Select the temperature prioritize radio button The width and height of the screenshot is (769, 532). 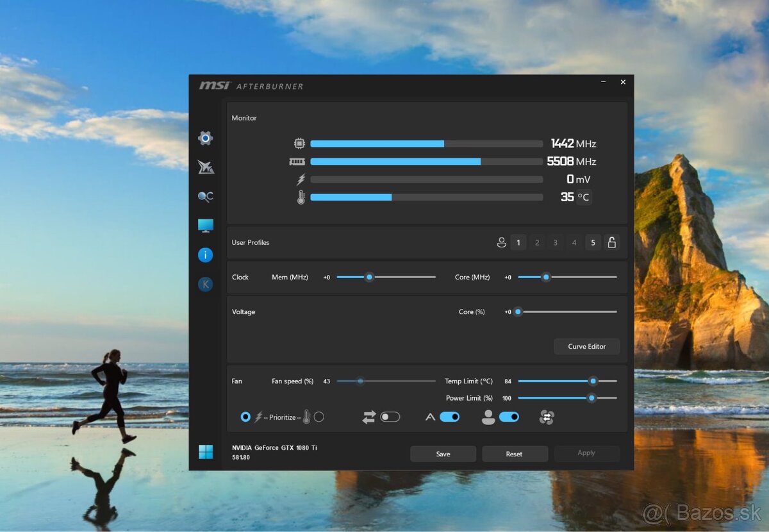point(319,417)
